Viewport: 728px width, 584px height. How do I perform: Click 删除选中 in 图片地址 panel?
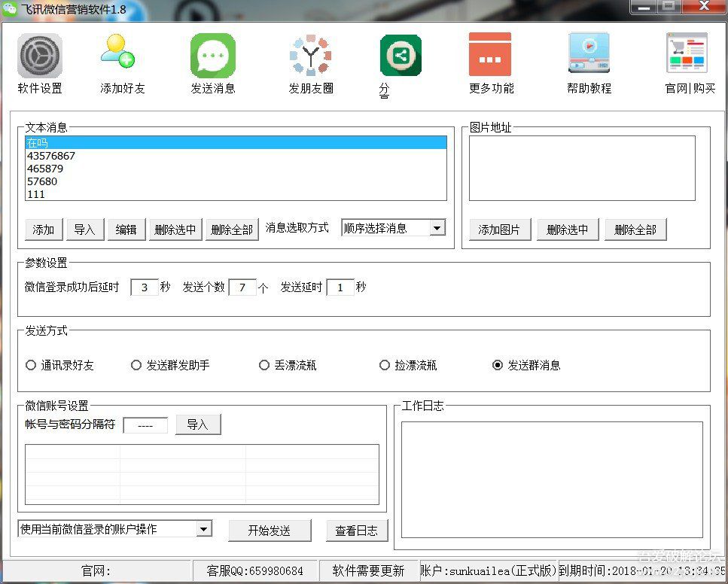pyautogui.click(x=568, y=230)
